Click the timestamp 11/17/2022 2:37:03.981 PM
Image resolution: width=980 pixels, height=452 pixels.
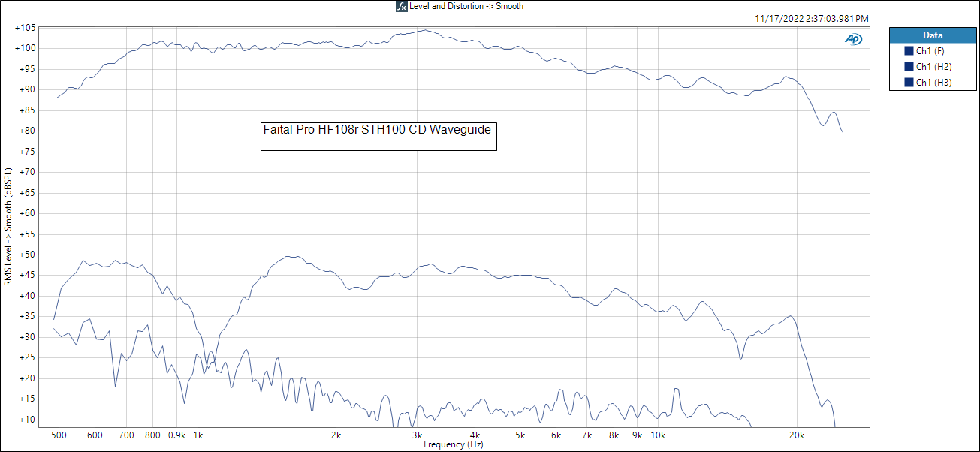pos(812,19)
